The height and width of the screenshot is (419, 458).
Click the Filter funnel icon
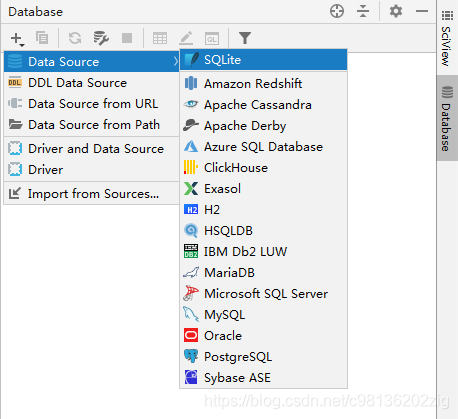coord(245,38)
